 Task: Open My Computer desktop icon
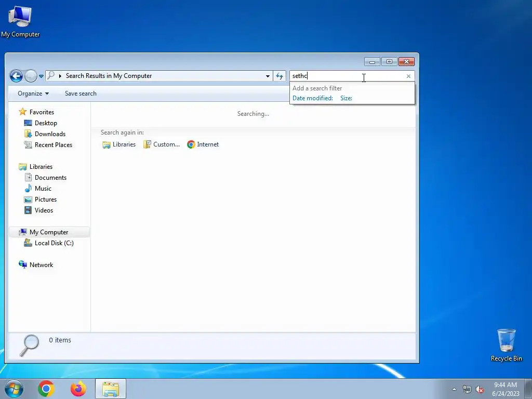pos(20,22)
